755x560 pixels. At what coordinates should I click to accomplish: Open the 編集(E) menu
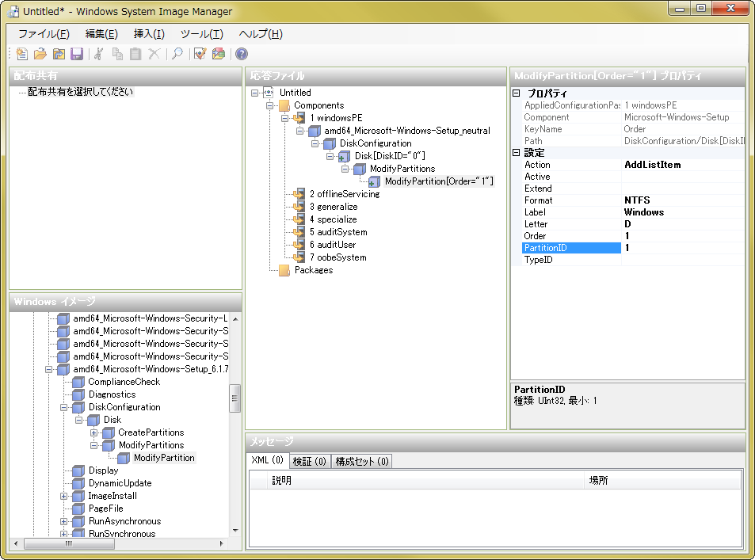point(101,34)
